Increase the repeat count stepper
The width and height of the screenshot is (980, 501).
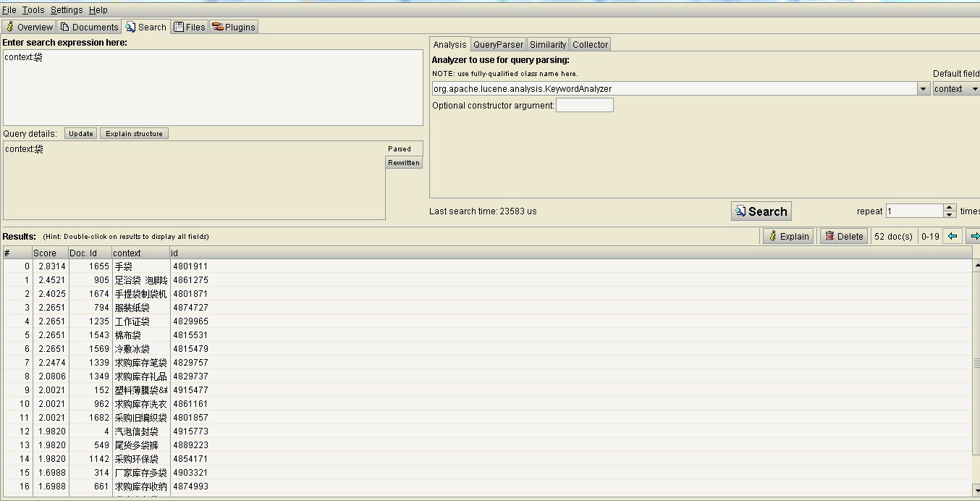(x=950, y=207)
